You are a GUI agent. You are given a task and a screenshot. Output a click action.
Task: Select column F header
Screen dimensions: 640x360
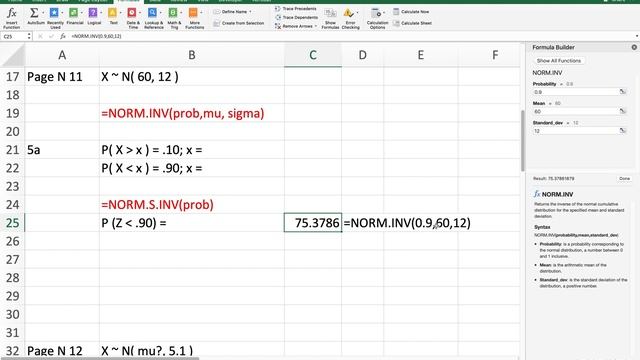[x=495, y=55]
